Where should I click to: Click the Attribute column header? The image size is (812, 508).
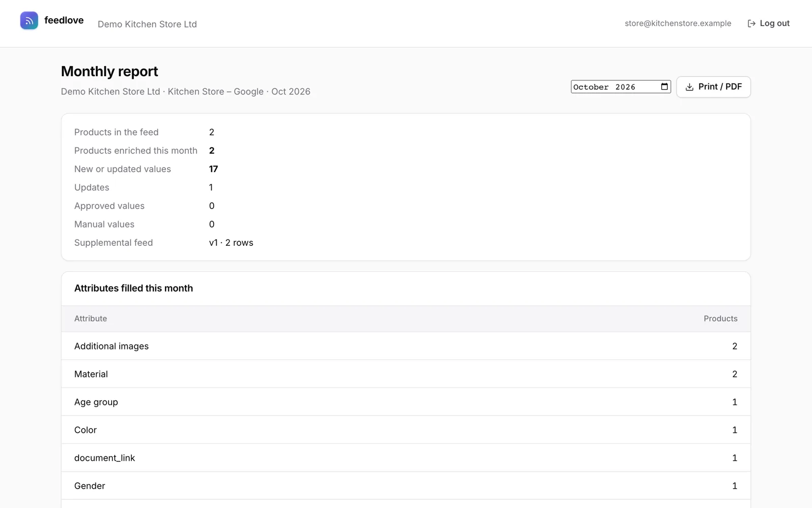point(90,319)
